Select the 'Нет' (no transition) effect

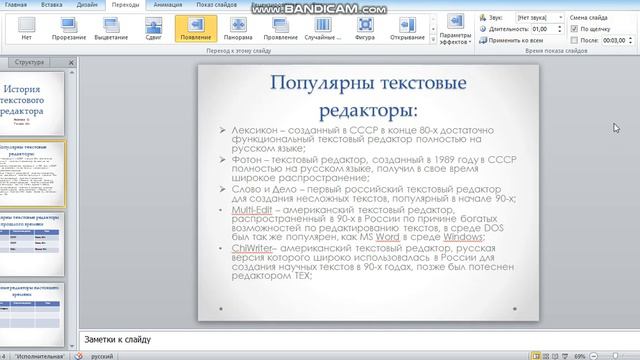pyautogui.click(x=27, y=29)
